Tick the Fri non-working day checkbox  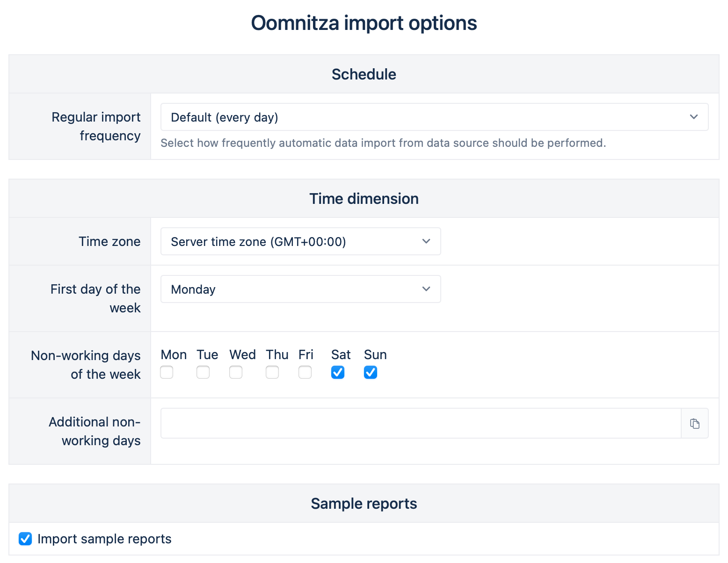coord(305,372)
